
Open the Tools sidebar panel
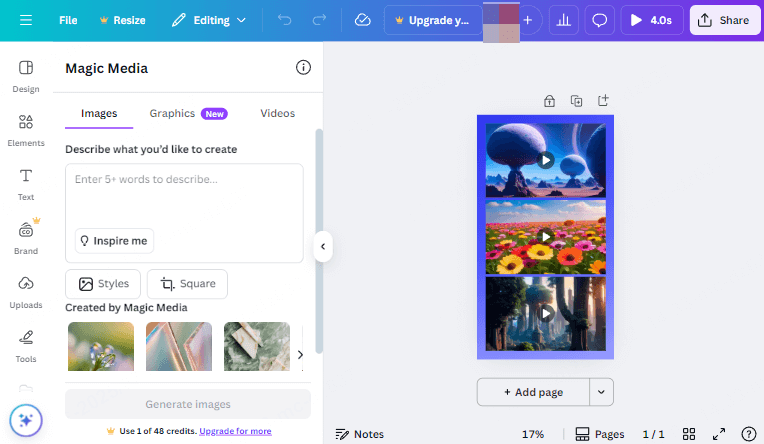click(x=26, y=347)
